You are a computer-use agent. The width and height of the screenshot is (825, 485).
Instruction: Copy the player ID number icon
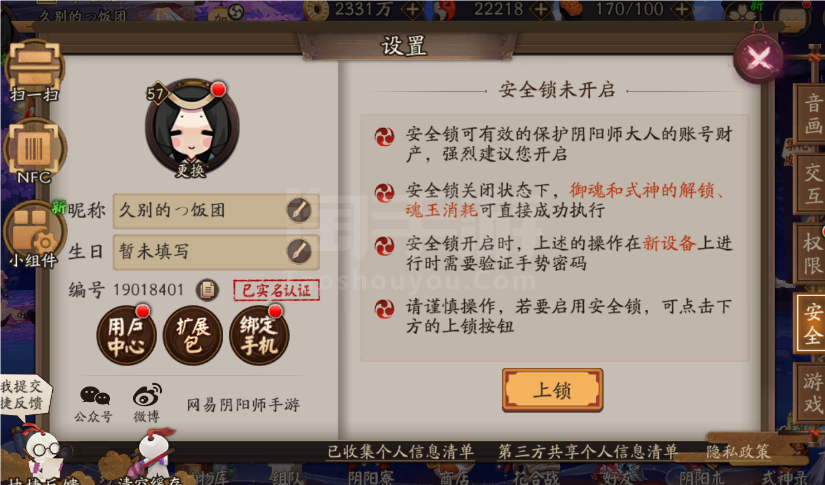click(x=207, y=289)
